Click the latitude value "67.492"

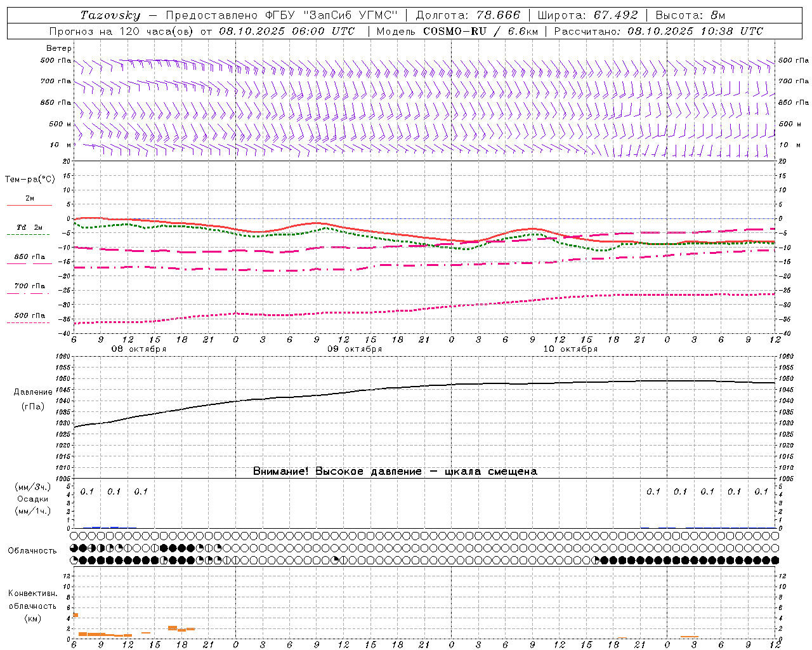click(x=615, y=15)
